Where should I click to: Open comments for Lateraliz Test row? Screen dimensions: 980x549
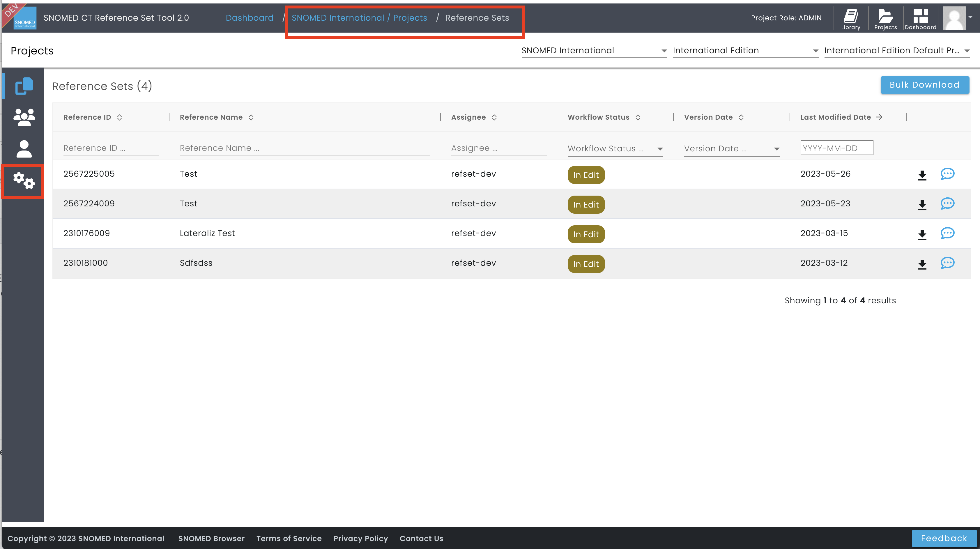tap(947, 233)
